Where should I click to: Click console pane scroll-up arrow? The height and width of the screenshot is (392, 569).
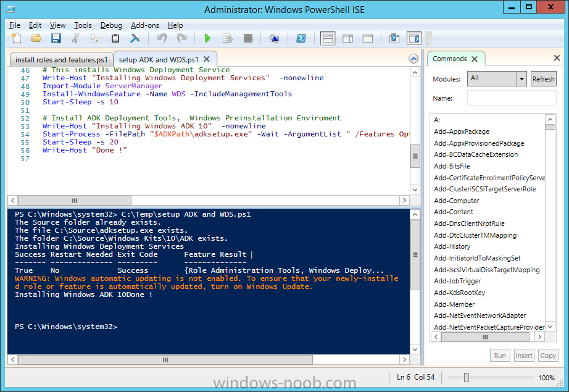click(415, 215)
